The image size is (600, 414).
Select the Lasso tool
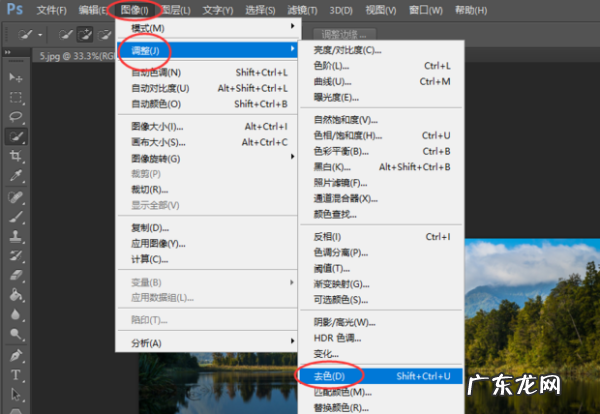16,117
